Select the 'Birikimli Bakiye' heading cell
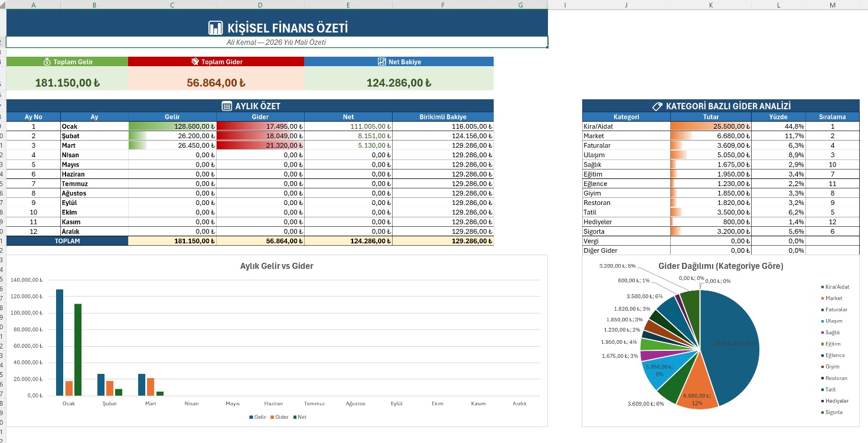Image resolution: width=868 pixels, height=443 pixels. (443, 117)
